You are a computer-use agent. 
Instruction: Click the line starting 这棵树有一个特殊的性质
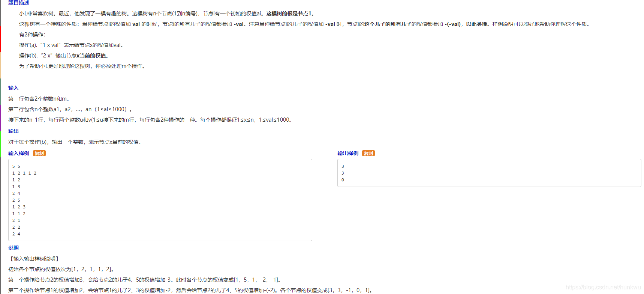(x=306, y=24)
